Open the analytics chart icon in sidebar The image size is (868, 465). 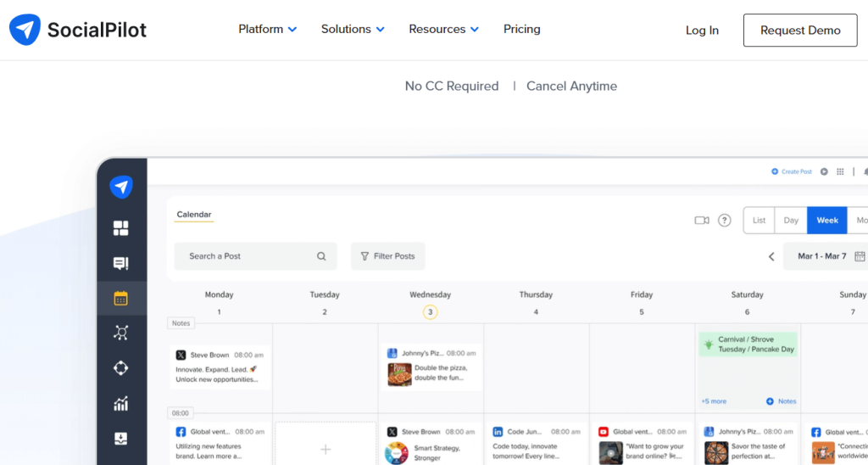[x=120, y=403]
